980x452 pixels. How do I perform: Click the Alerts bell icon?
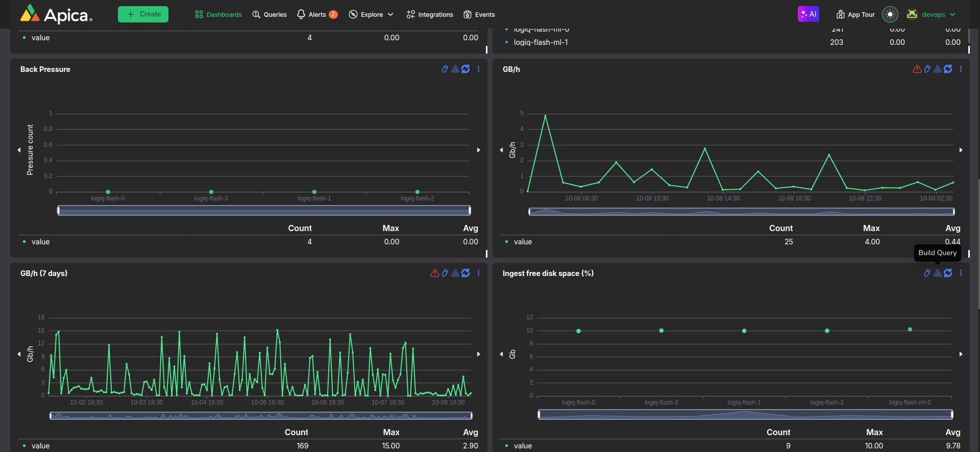[x=301, y=14]
